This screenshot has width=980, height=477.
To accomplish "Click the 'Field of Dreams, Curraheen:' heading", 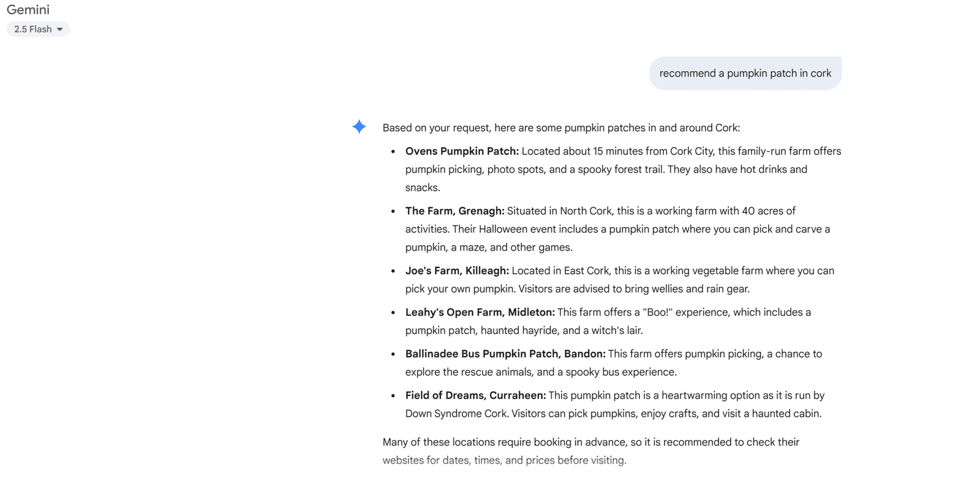I will click(475, 395).
